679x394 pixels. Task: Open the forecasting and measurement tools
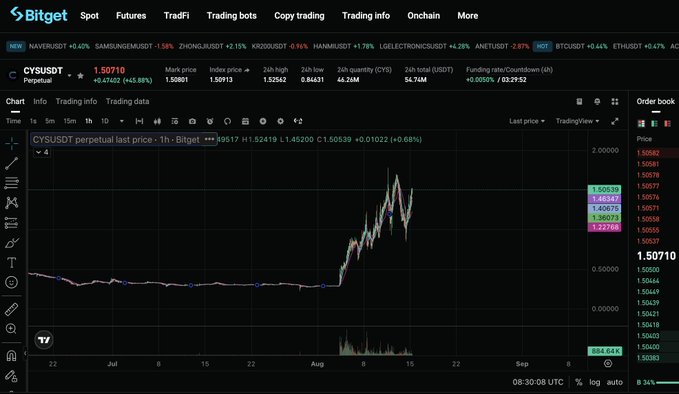(12, 223)
